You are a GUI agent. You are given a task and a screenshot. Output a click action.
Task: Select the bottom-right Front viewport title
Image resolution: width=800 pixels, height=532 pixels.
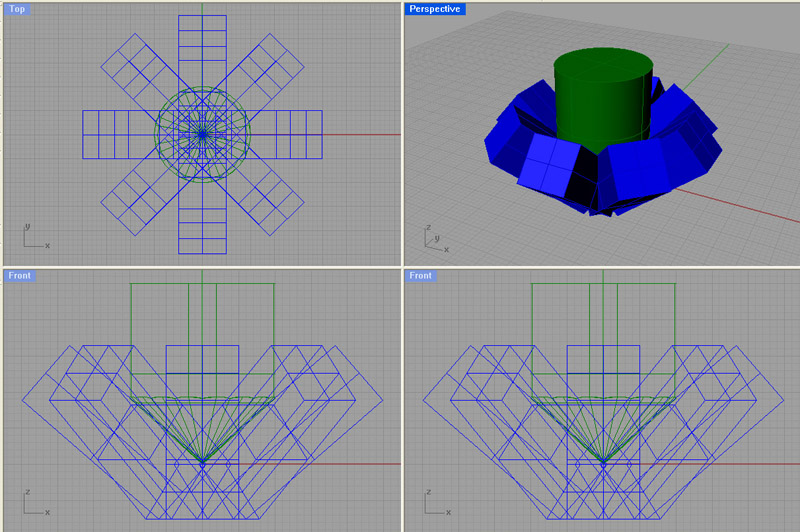click(420, 275)
